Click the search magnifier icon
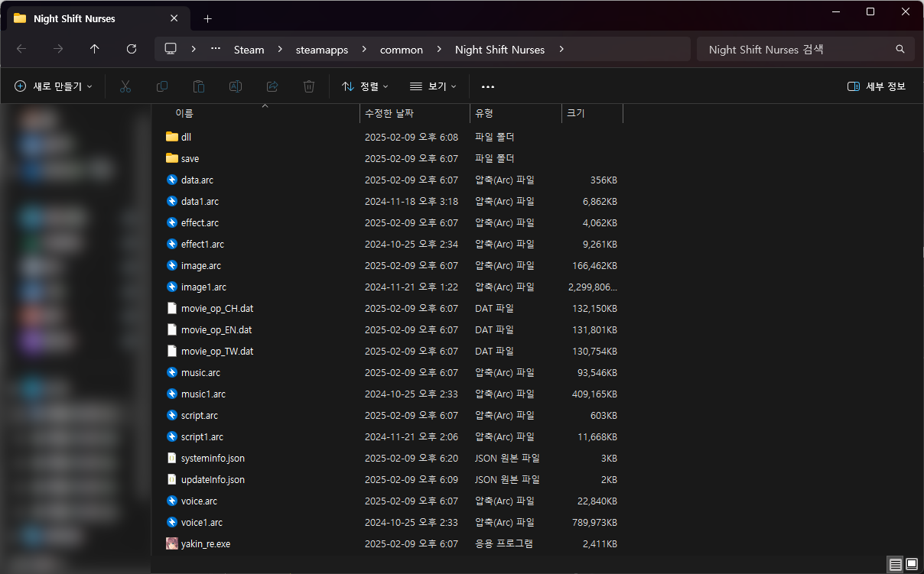 click(x=900, y=49)
